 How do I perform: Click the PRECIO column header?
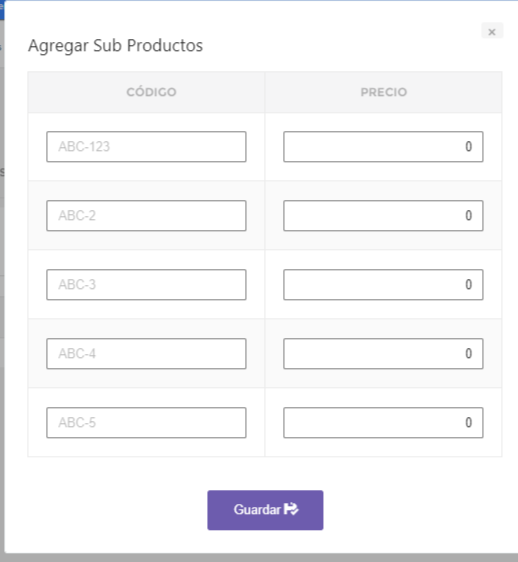384,92
